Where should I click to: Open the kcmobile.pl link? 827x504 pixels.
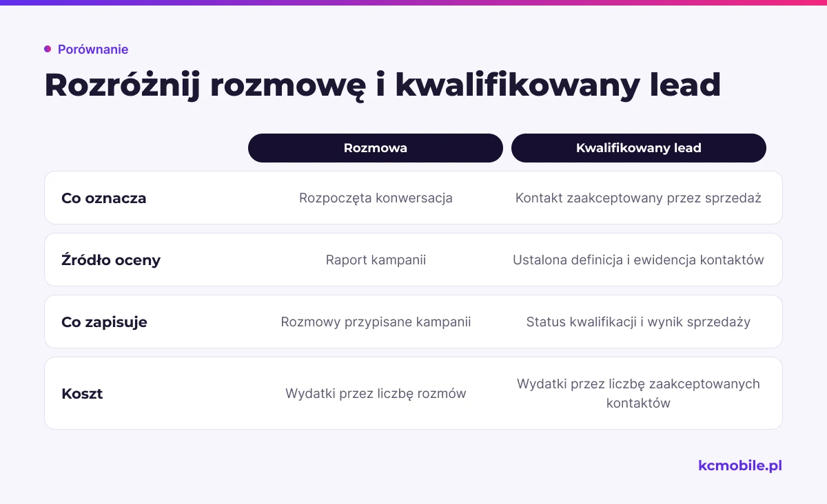[x=740, y=466]
